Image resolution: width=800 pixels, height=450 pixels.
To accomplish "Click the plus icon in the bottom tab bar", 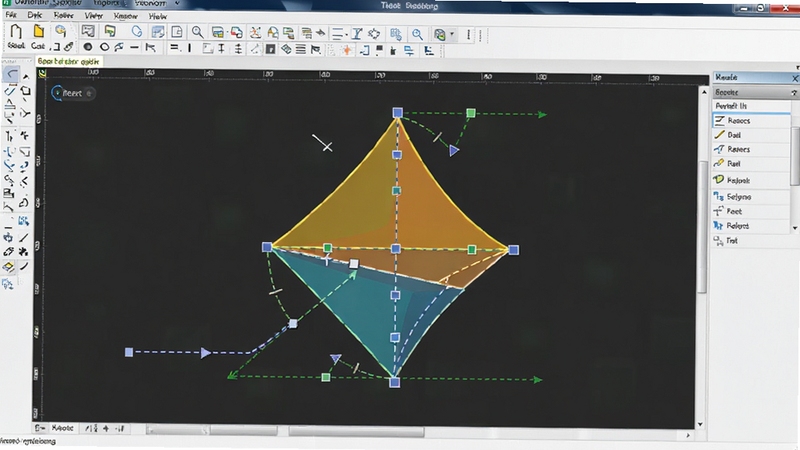I will tap(106, 429).
